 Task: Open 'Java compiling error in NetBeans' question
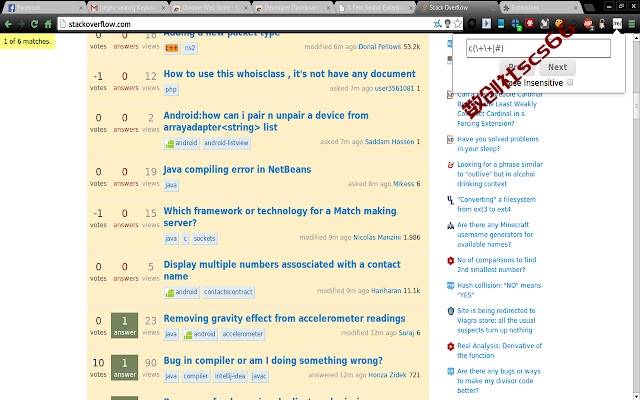click(x=237, y=169)
